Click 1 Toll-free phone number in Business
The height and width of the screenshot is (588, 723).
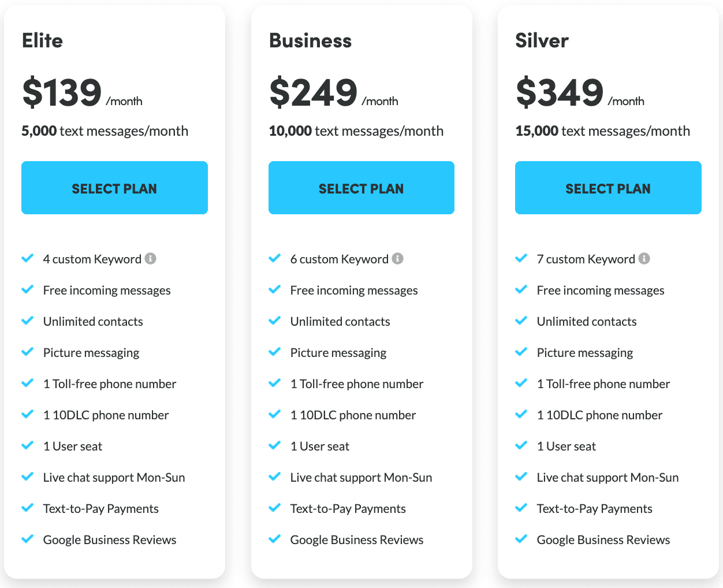click(357, 384)
